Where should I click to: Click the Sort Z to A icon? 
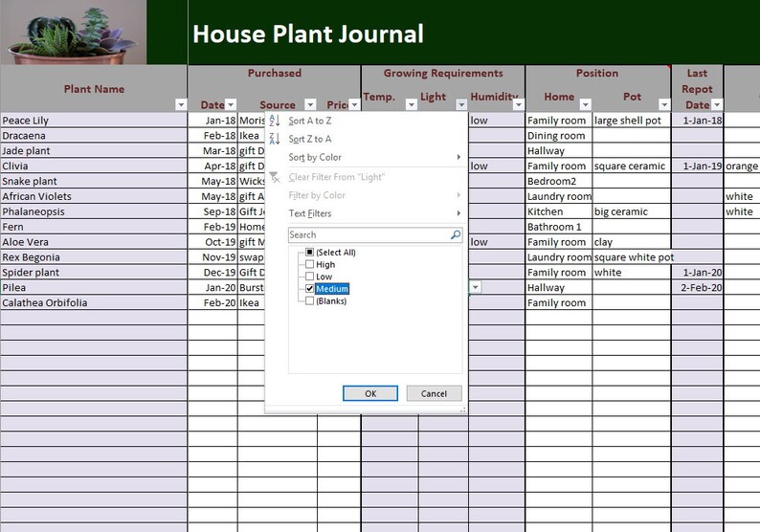point(275,139)
